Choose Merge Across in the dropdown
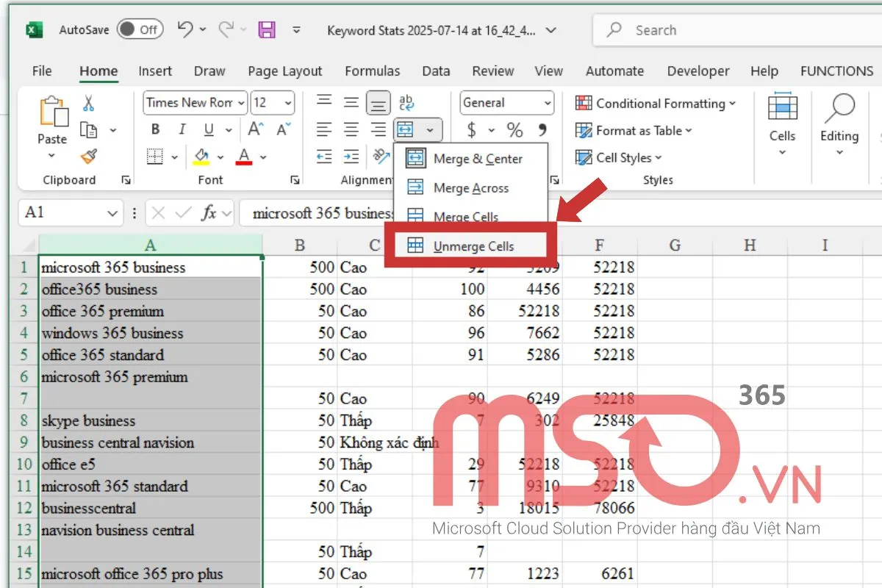This screenshot has width=882, height=588. coord(470,188)
